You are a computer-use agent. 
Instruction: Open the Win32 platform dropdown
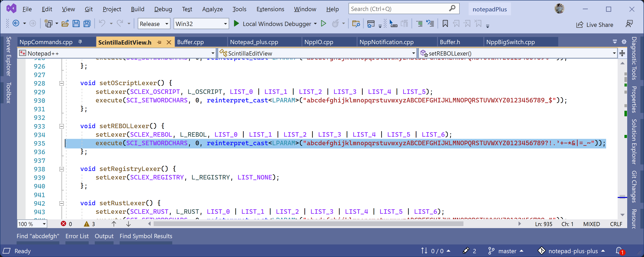201,24
